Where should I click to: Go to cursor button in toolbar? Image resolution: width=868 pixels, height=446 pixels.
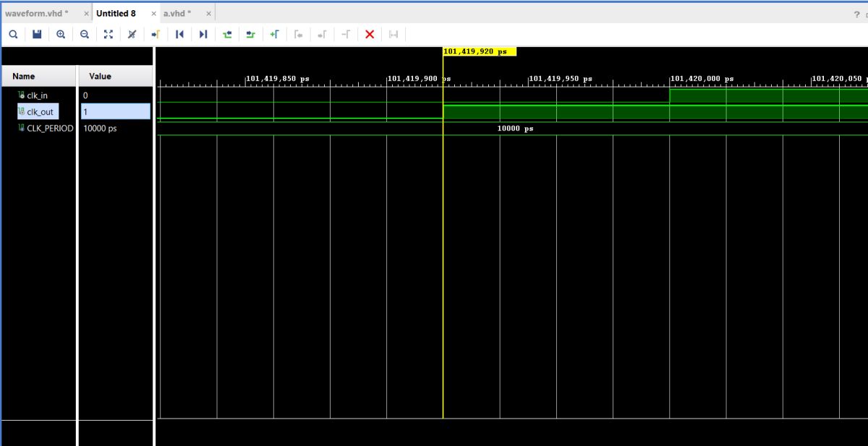155,34
